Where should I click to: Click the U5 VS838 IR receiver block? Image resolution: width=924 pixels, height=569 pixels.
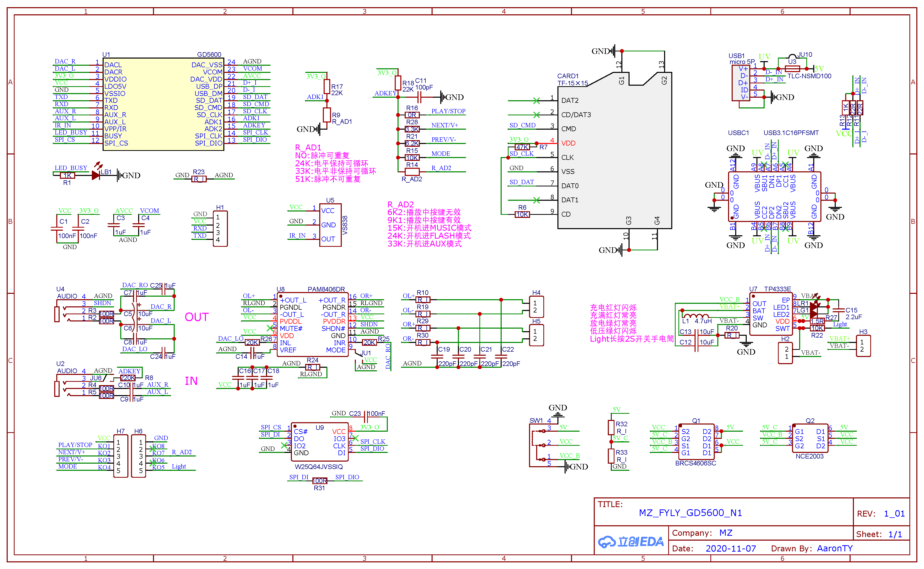point(330,225)
